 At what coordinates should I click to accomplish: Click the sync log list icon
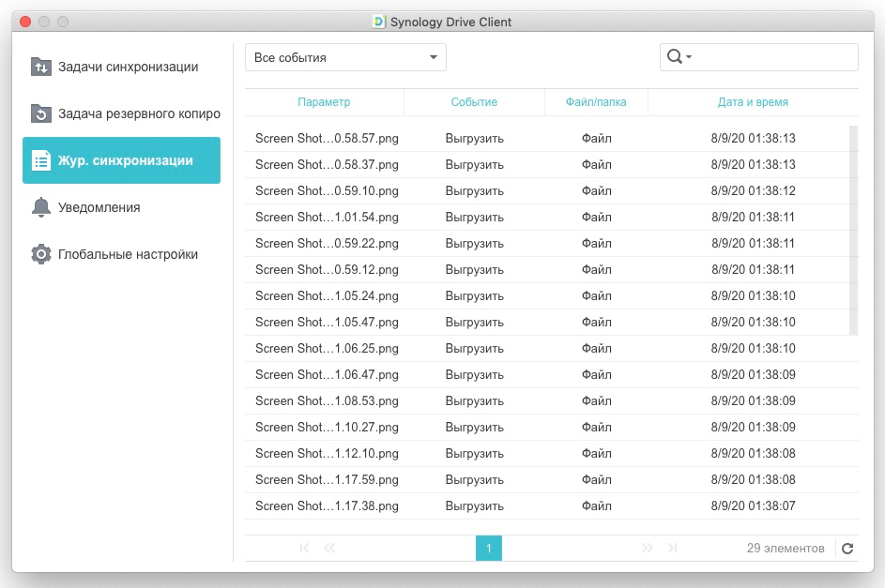click(x=40, y=160)
